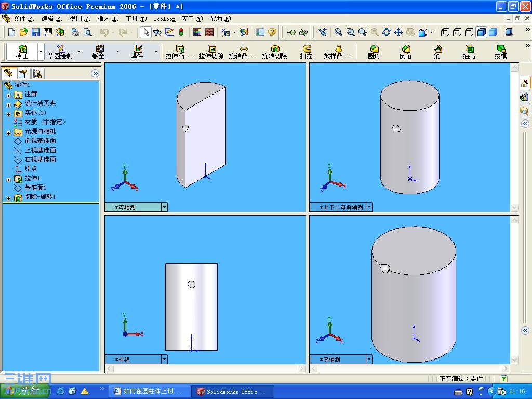Open the 工具(T) menu

(x=136, y=19)
